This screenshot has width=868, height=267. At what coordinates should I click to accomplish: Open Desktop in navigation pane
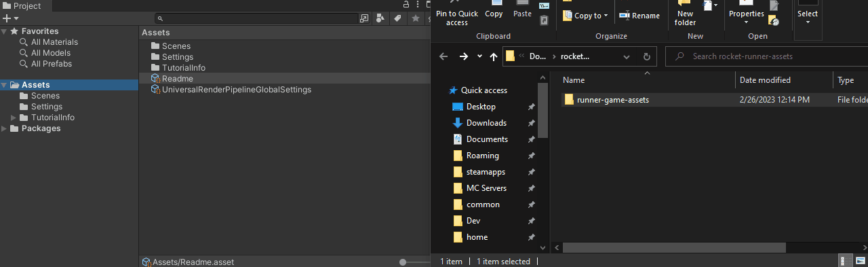(x=481, y=107)
